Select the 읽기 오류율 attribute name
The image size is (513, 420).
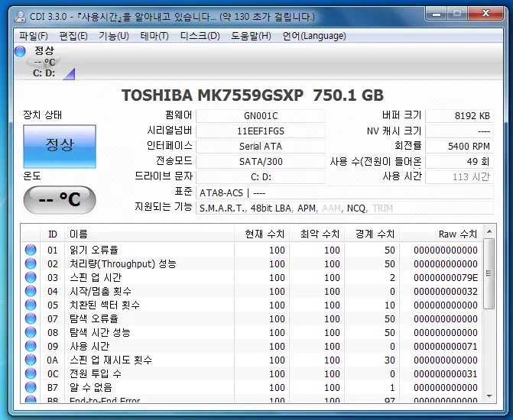point(93,250)
